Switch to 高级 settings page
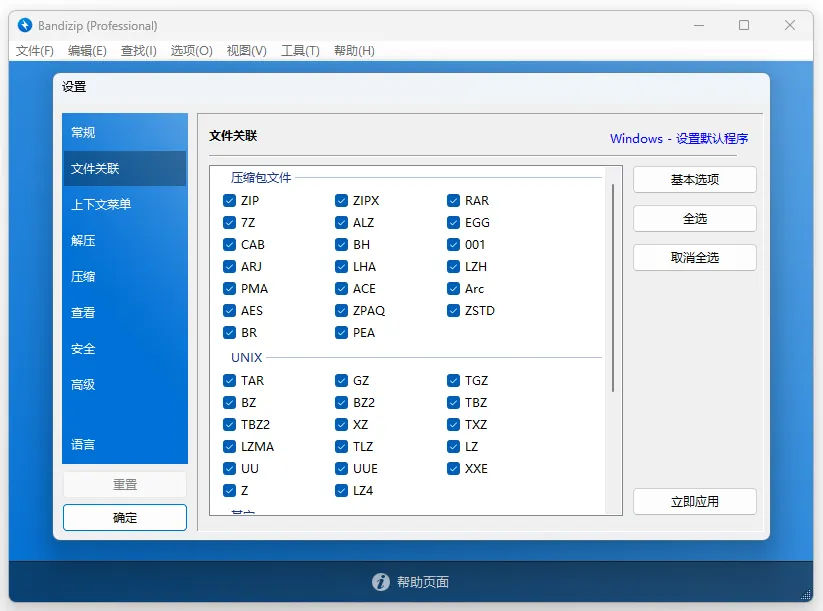 point(125,385)
